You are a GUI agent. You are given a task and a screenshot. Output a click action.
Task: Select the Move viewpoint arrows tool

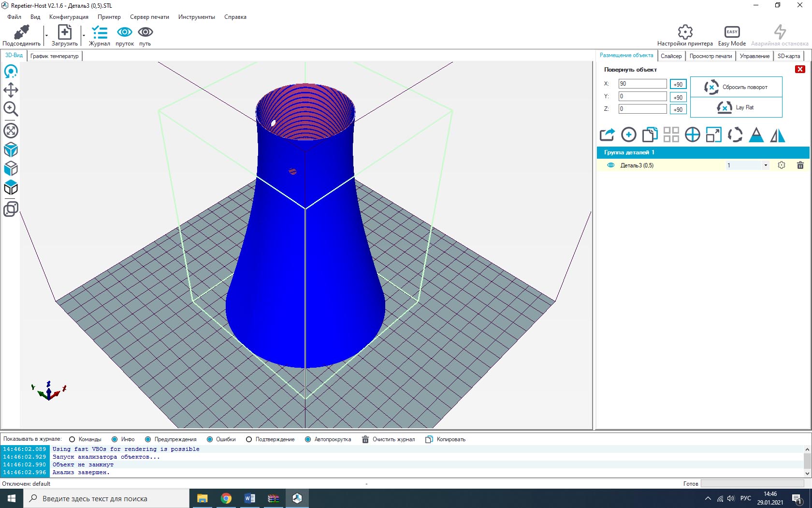pos(11,90)
